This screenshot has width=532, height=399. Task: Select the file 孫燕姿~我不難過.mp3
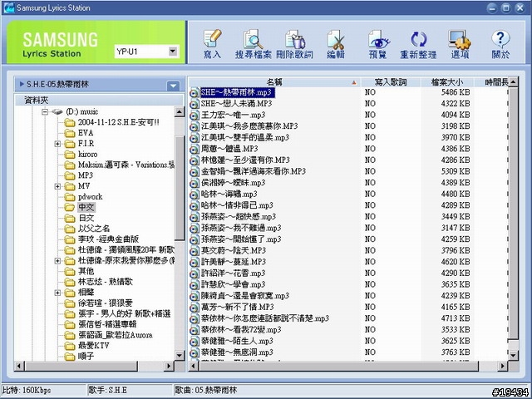pos(241,228)
